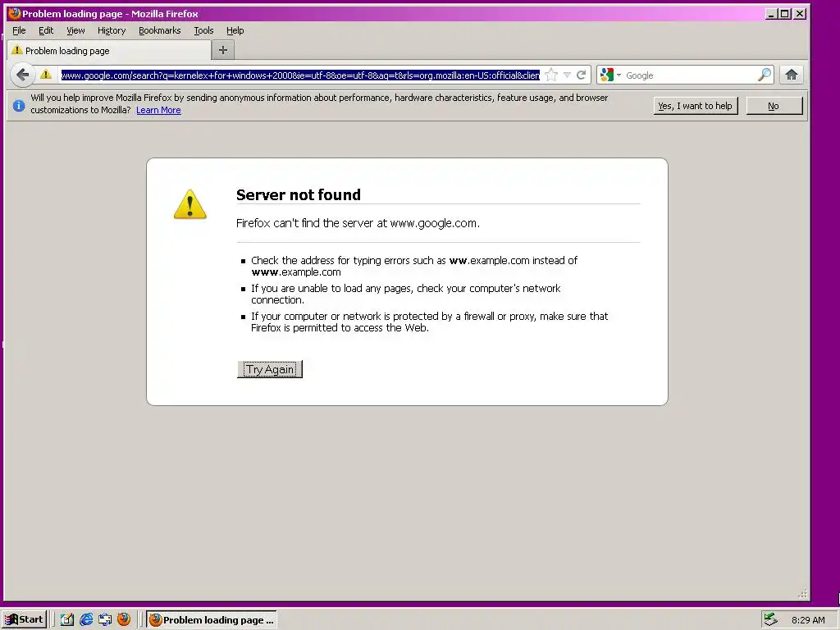The width and height of the screenshot is (840, 630).
Task: Open the Bookmarks menu
Action: click(160, 30)
